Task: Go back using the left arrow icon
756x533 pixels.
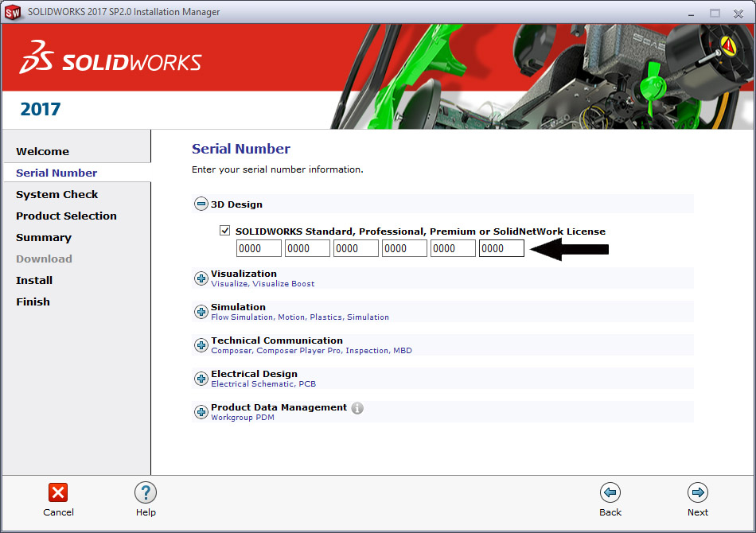Action: point(610,492)
